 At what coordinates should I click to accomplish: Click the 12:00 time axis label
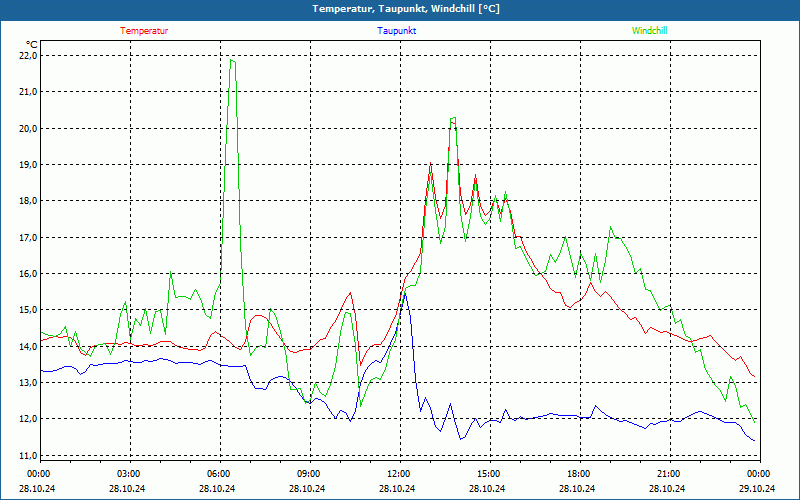[x=397, y=474]
